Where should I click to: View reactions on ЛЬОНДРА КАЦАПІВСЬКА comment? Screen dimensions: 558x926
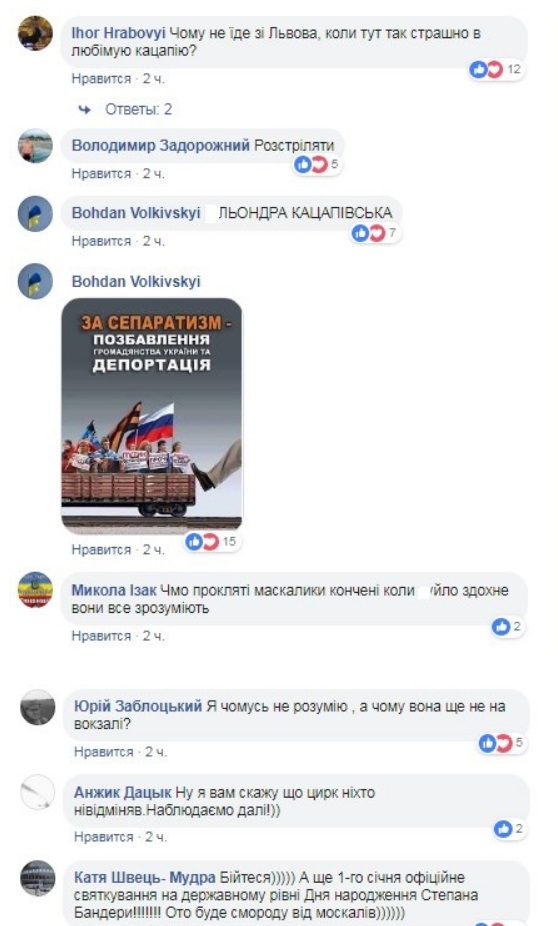[376, 233]
